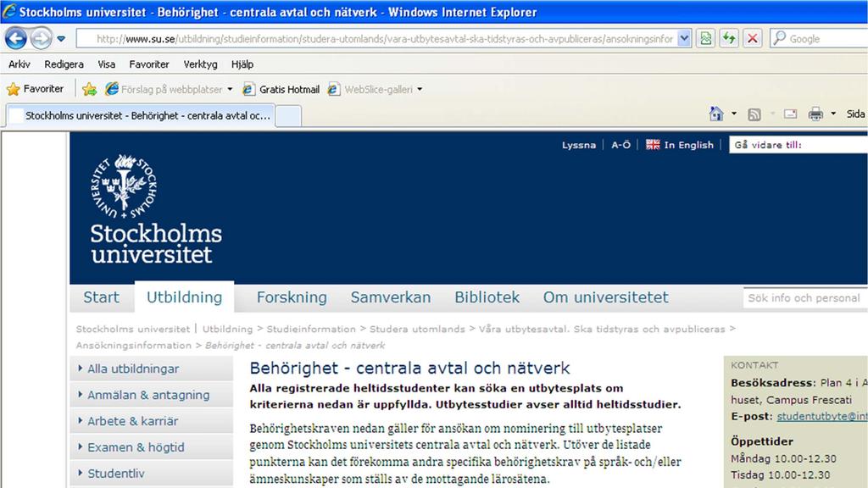This screenshot has width=868, height=488.
Task: Open the Utbildning navigation tab
Action: (184, 297)
